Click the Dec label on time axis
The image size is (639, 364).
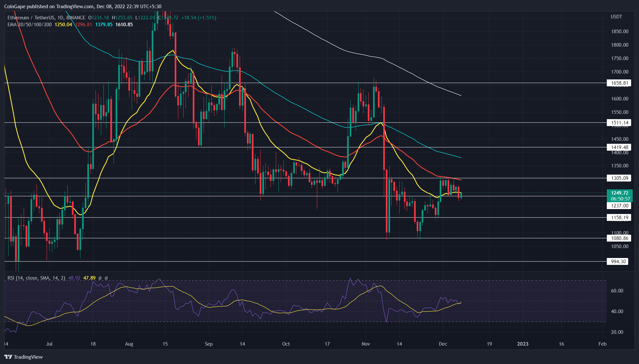[x=443, y=344]
